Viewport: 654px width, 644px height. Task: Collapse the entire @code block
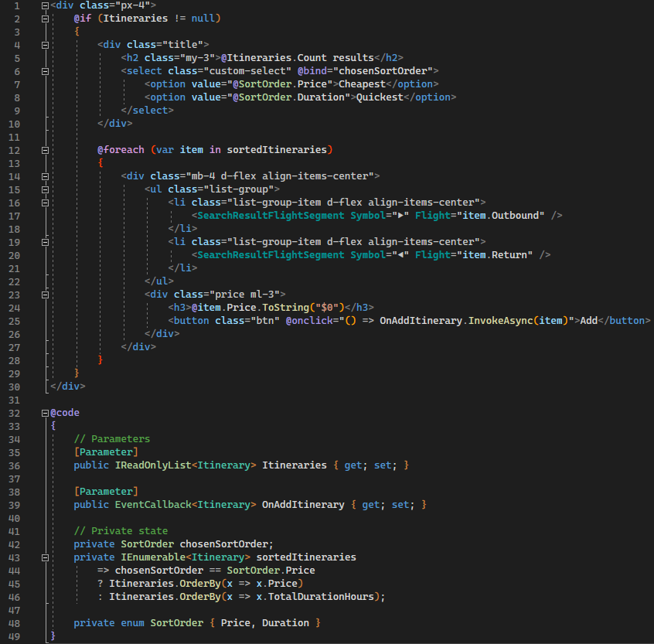click(45, 412)
